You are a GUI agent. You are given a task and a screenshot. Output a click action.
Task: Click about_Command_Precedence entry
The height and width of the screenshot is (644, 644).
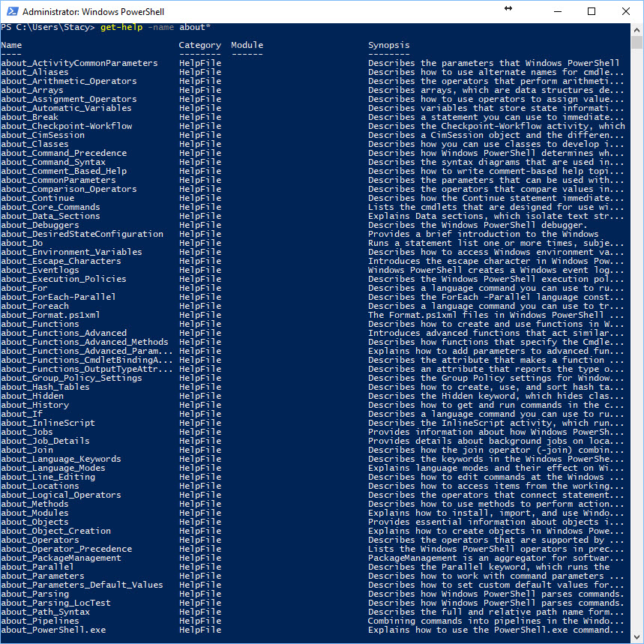tap(64, 153)
